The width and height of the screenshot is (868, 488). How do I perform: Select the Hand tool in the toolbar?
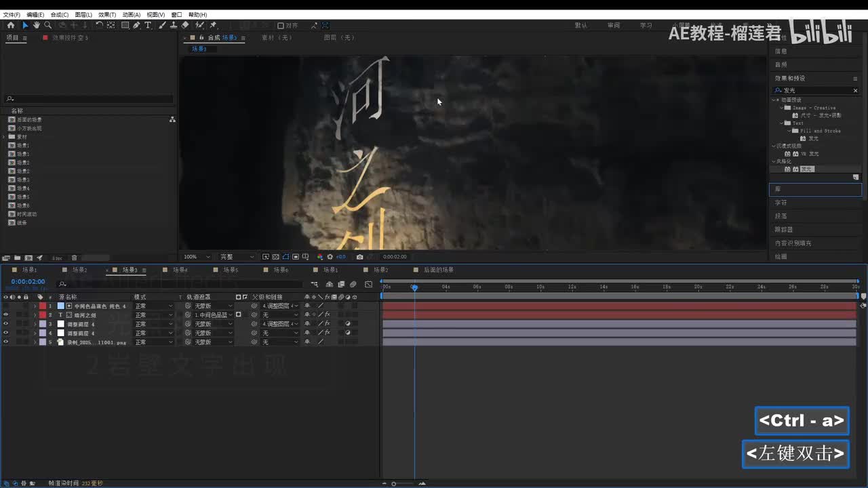pos(37,25)
